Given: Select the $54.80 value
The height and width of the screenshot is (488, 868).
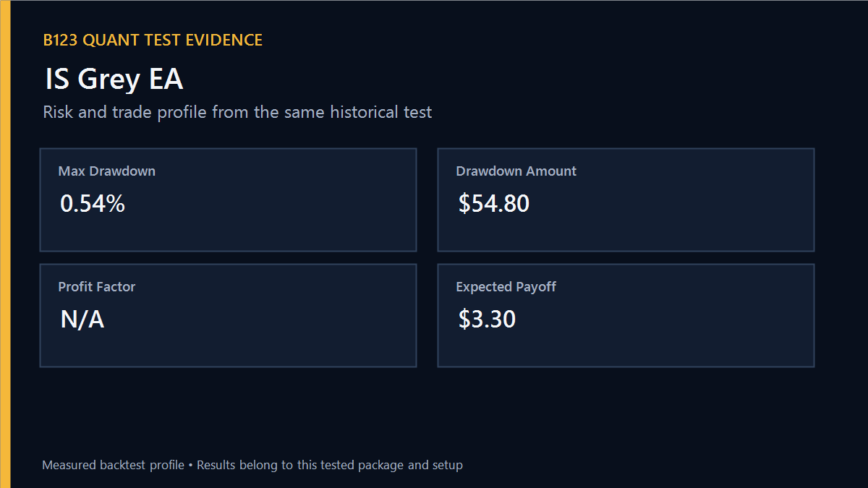Looking at the screenshot, I should [x=494, y=204].
